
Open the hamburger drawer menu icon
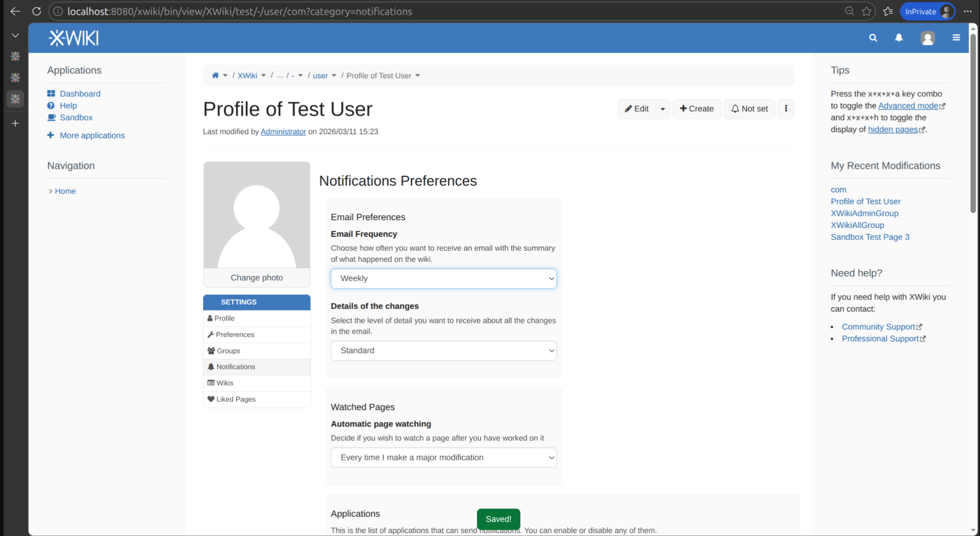[x=956, y=38]
